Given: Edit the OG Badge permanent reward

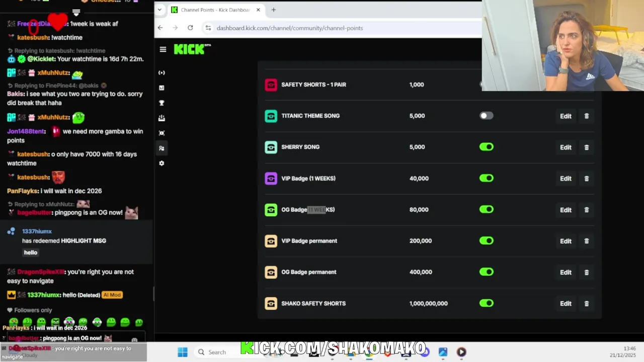Looking at the screenshot, I should [x=566, y=272].
